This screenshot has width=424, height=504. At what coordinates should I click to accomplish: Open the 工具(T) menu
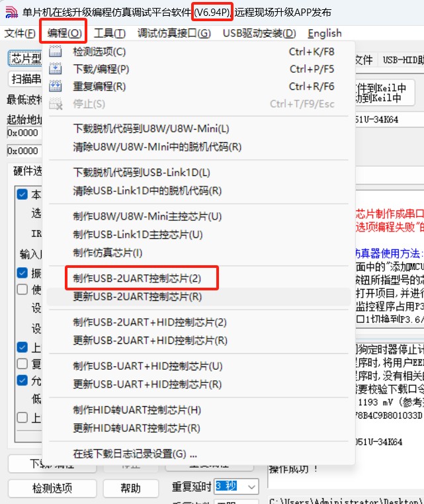pos(110,33)
